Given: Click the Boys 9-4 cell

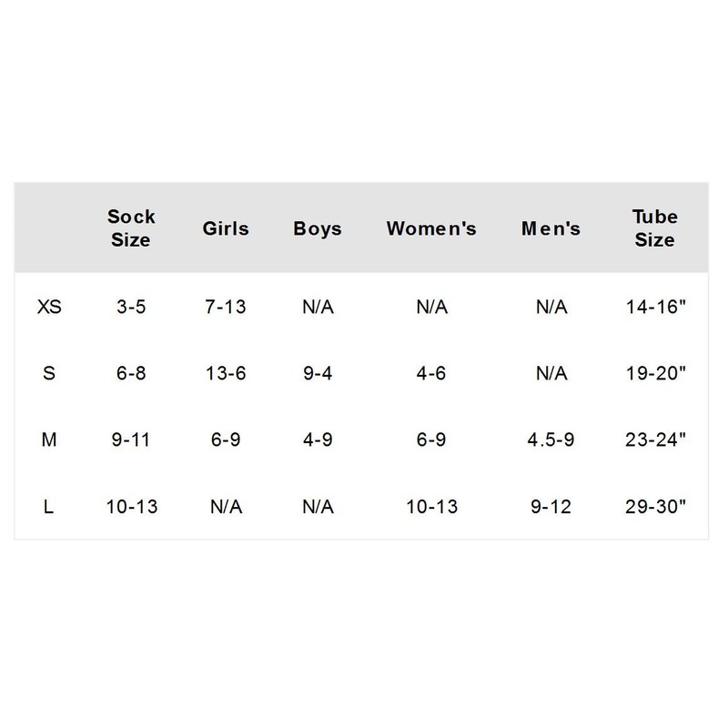Looking at the screenshot, I should pyautogui.click(x=318, y=374).
